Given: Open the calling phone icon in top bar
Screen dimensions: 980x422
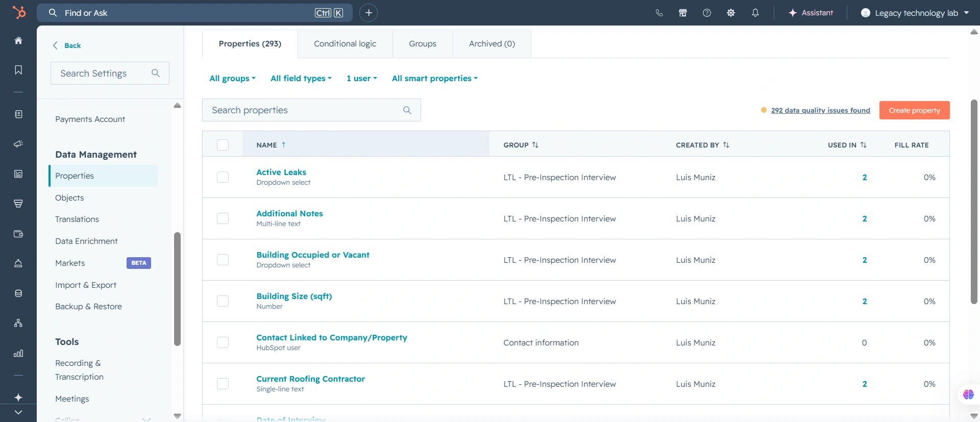Looking at the screenshot, I should [659, 13].
